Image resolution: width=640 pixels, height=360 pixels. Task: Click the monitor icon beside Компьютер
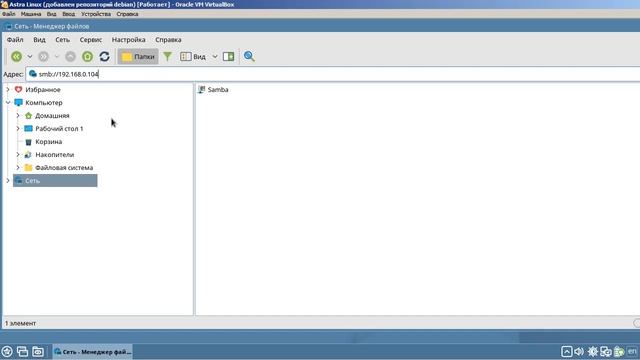(18, 102)
